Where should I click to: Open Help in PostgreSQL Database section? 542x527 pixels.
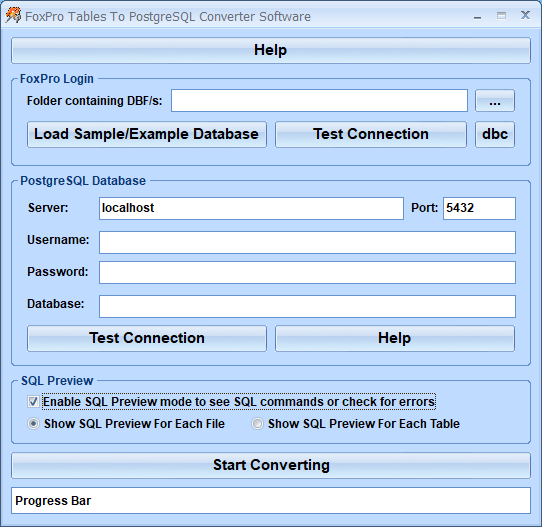tap(395, 338)
